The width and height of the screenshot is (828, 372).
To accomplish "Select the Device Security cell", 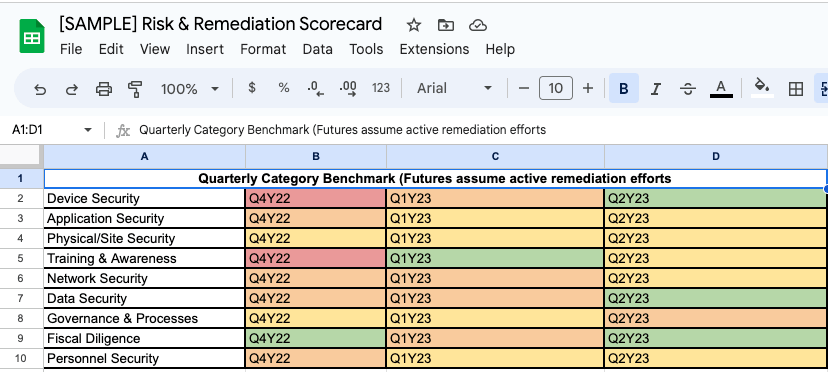I will click(145, 199).
